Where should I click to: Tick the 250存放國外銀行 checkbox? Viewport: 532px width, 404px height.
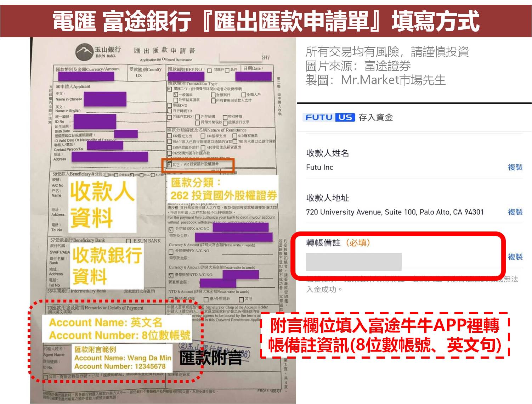(x=170, y=147)
